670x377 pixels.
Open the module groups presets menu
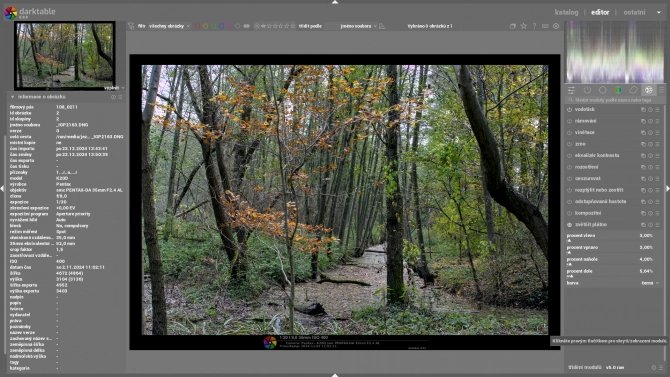coord(661,90)
